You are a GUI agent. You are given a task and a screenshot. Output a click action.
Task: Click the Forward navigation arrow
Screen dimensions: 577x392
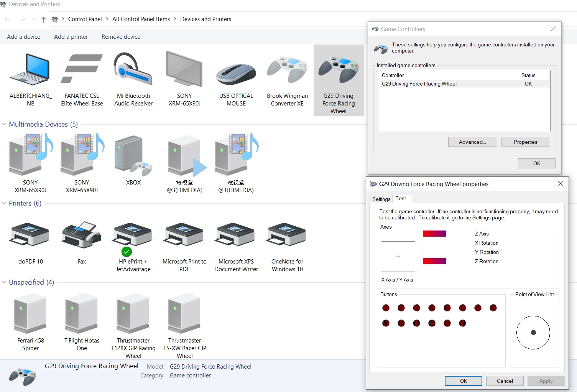[22, 19]
